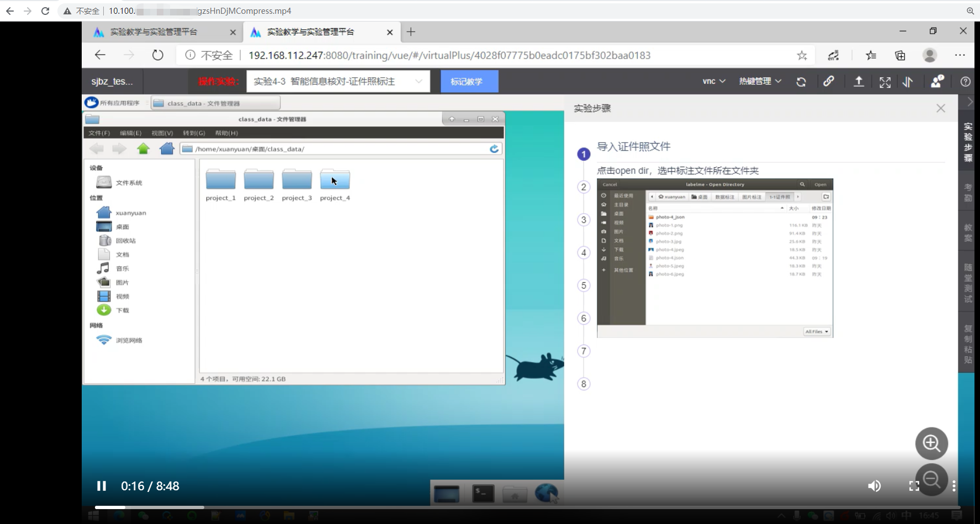Screen dimensions: 980x524
Task: Go to parent folder green arrow
Action: click(144, 149)
